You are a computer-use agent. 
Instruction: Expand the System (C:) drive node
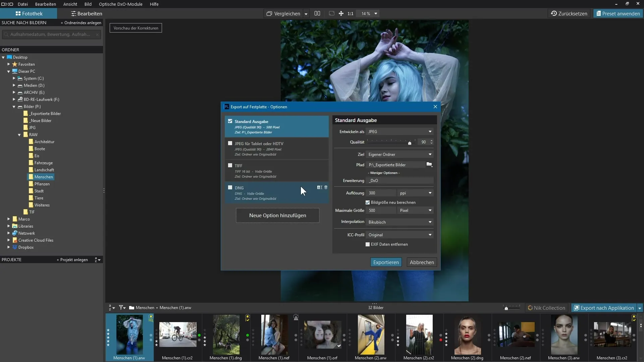coord(14,78)
